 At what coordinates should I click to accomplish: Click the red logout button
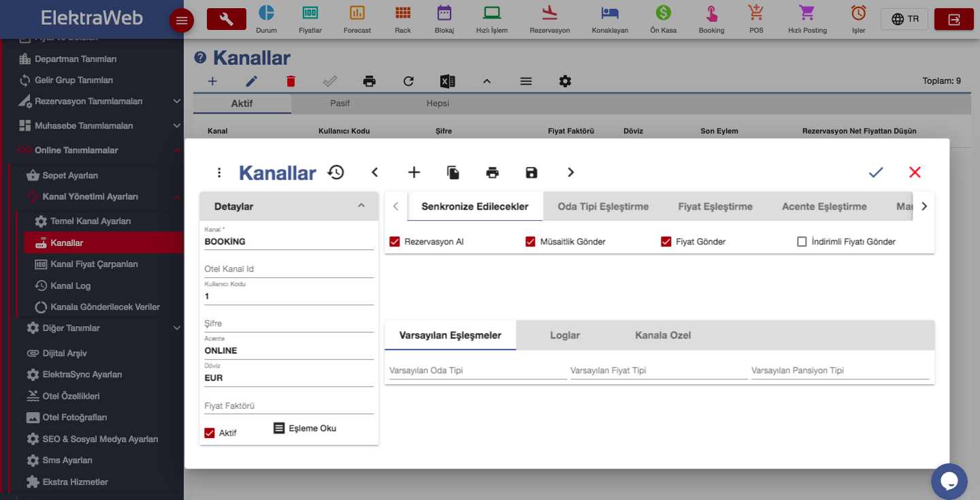954,19
